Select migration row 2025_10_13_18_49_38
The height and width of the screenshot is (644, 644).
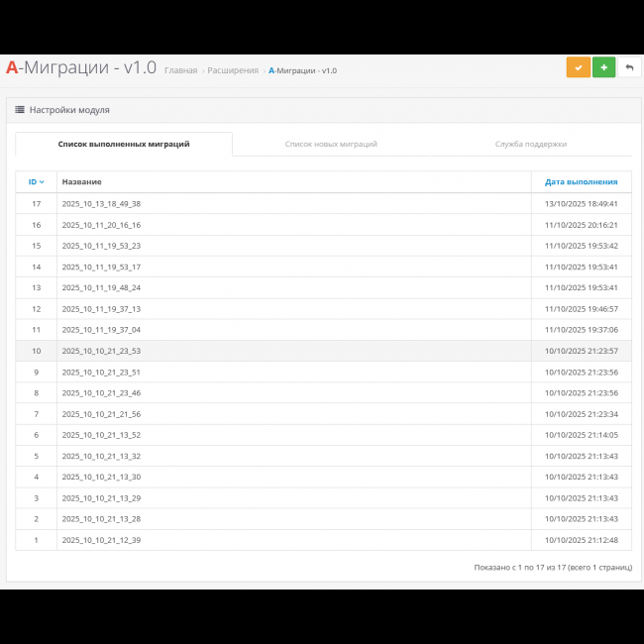coord(101,204)
